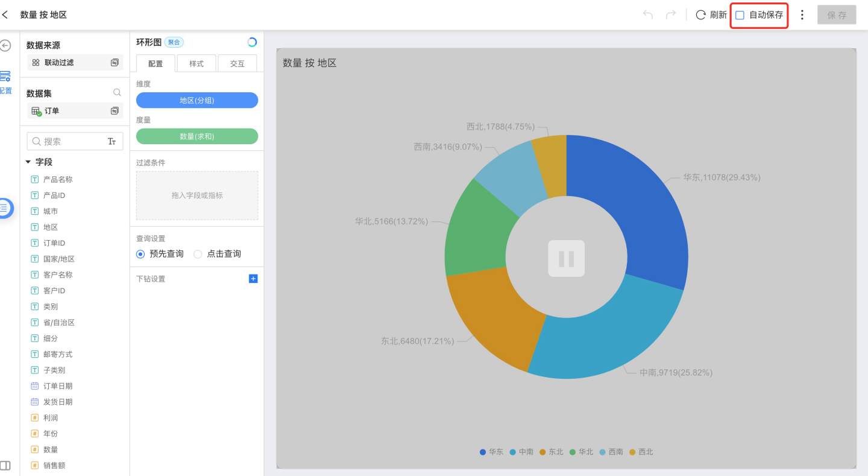Click the text-format icon beside the search box

(x=112, y=141)
